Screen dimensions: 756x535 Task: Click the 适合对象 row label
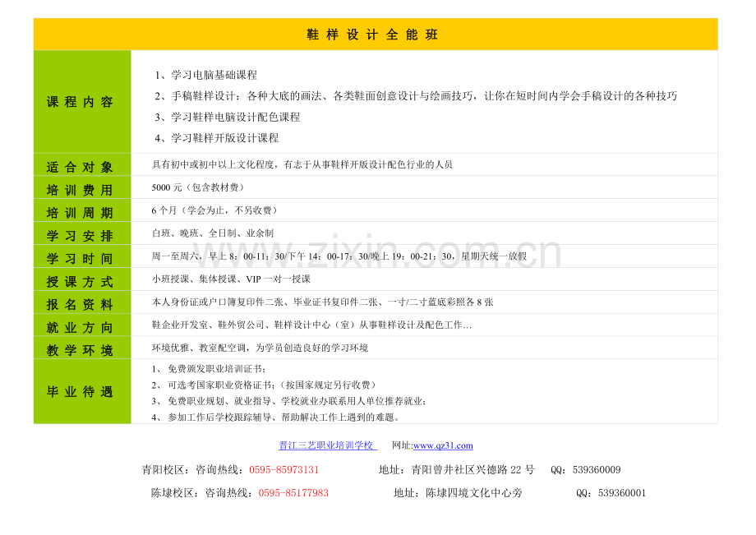click(x=81, y=167)
